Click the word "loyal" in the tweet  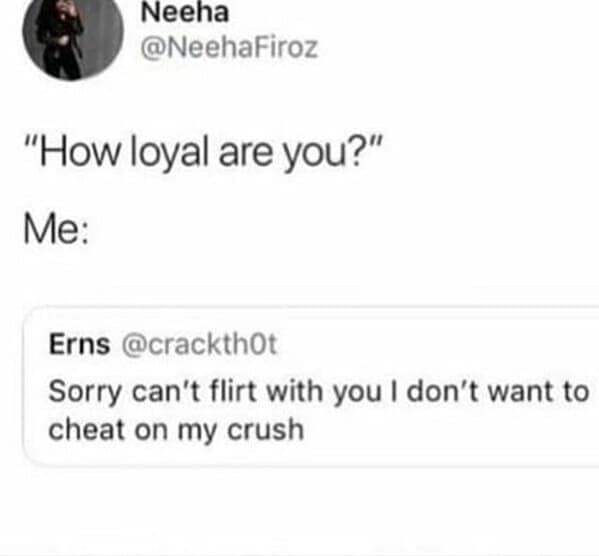(x=169, y=153)
